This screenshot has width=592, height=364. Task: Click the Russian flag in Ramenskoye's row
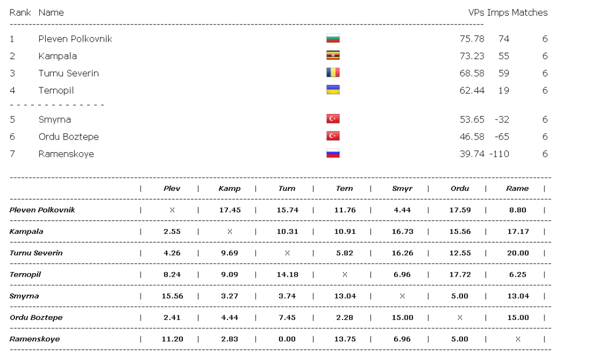[333, 153]
